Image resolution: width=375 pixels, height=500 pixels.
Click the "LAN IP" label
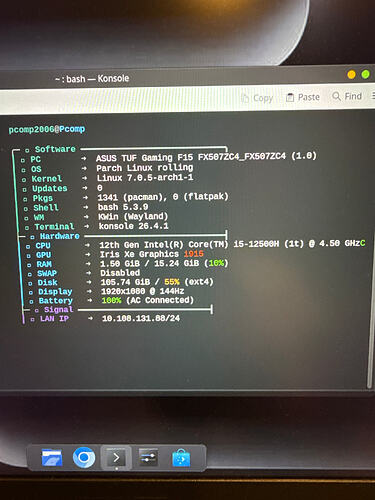[x=54, y=319]
